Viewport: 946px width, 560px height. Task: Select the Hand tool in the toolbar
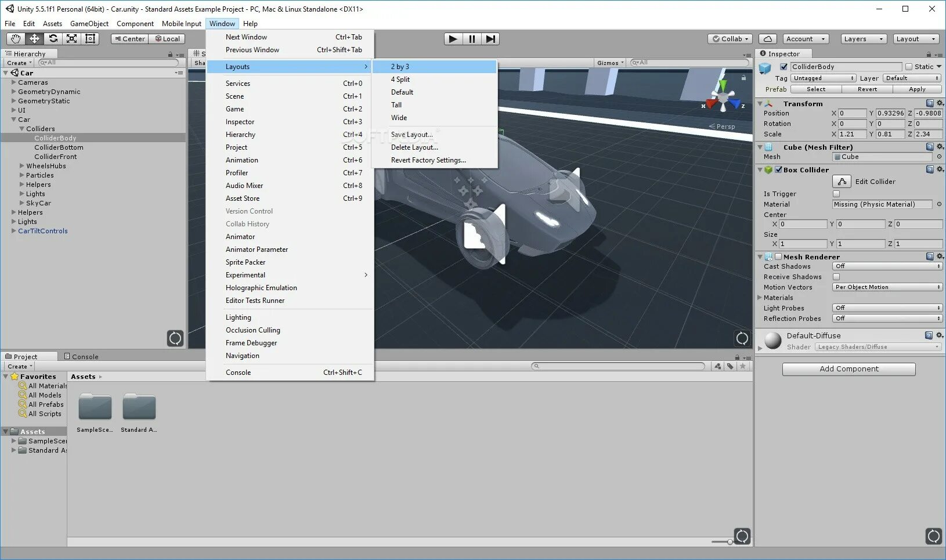pos(16,39)
